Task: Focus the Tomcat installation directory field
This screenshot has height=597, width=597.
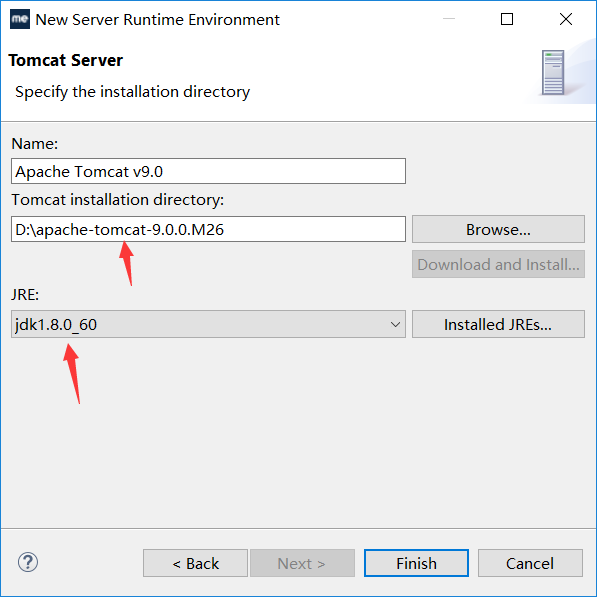Action: tap(208, 229)
